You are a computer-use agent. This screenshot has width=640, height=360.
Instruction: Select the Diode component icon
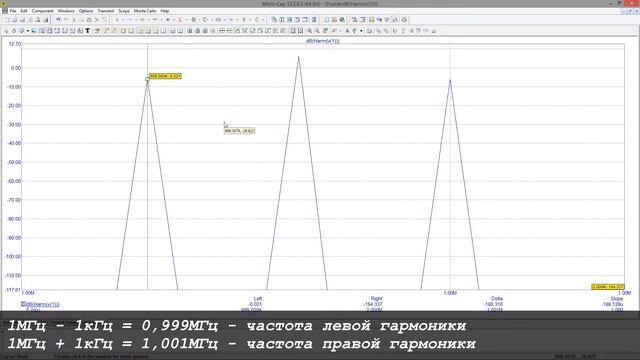(168, 20)
